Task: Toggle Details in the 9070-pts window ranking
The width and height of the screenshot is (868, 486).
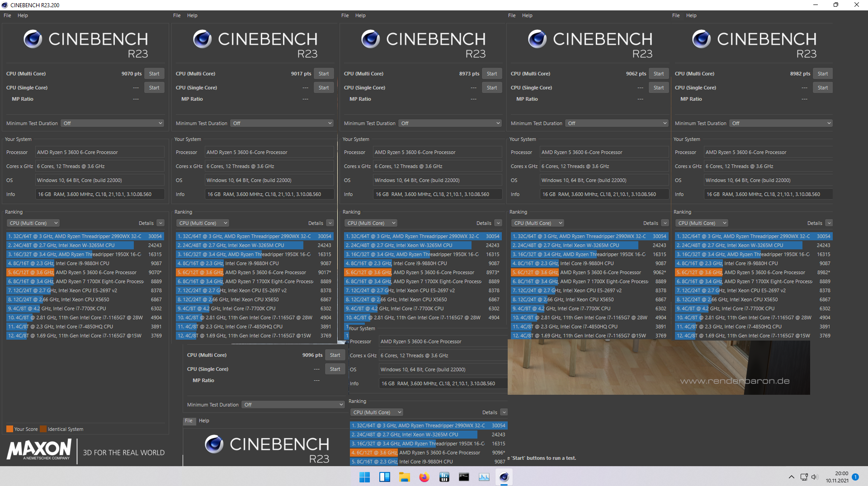Action: 160,223
